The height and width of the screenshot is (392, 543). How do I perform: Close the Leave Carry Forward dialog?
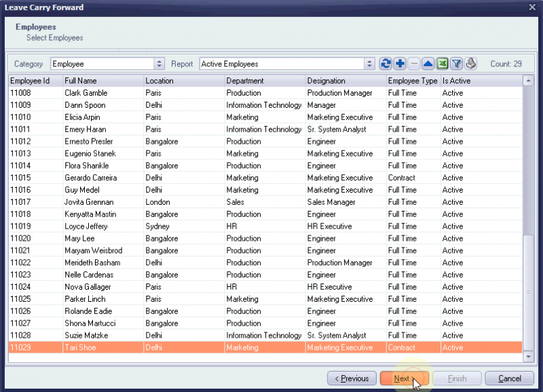531,7
